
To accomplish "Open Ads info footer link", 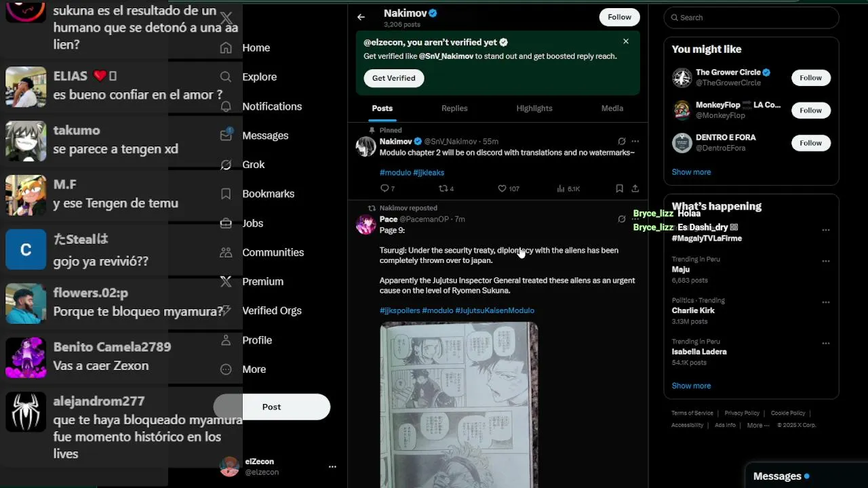I will 725,425.
